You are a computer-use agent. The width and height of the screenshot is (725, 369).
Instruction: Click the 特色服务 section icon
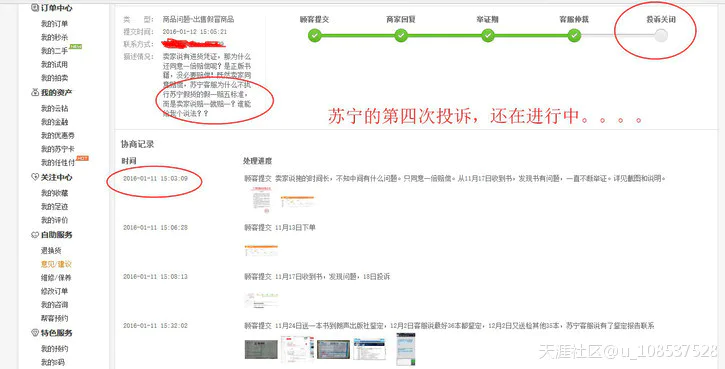click(35, 333)
